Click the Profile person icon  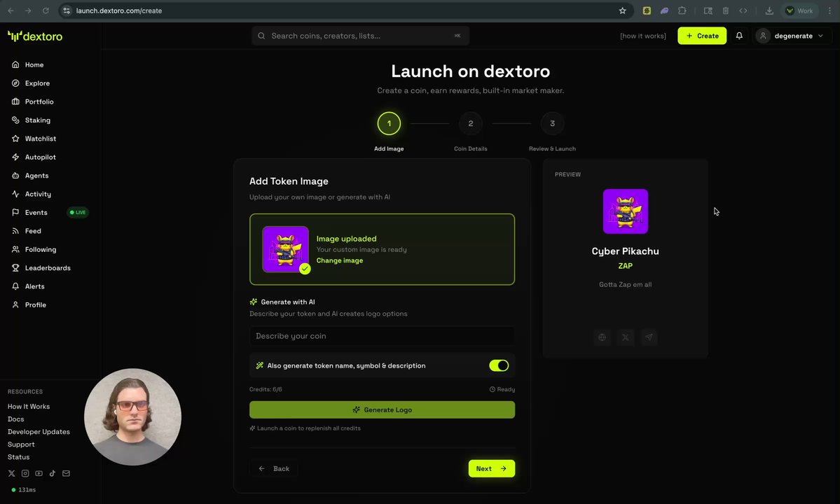pos(15,304)
